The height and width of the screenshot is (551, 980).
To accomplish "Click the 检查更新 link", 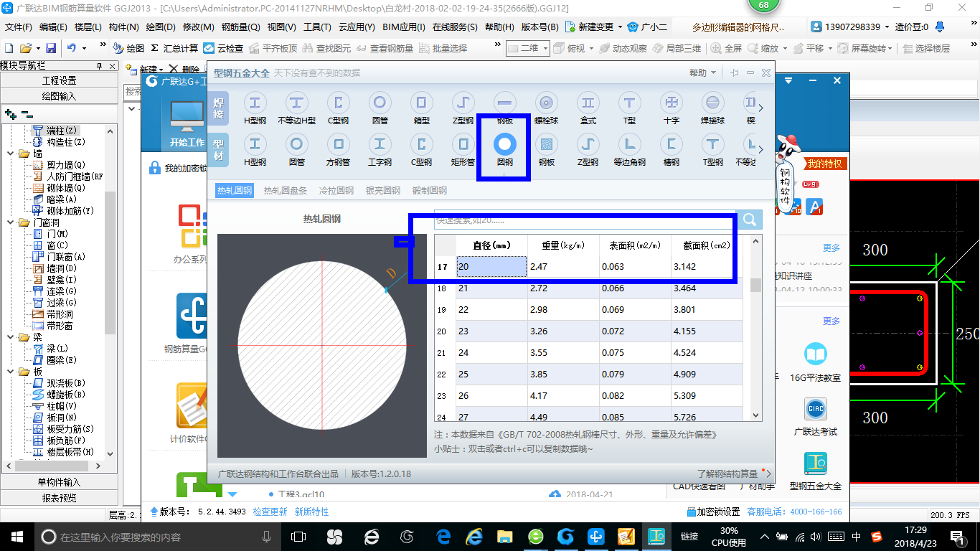I will click(x=270, y=512).
